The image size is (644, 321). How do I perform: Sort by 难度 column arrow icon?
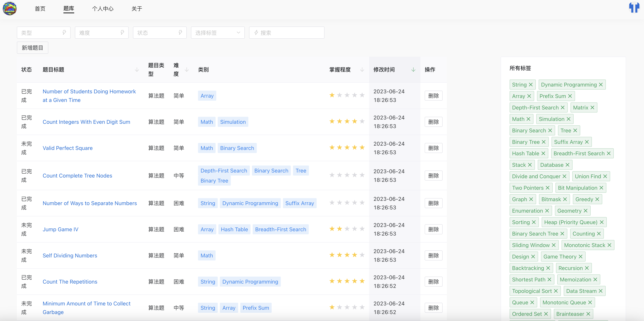point(187,70)
